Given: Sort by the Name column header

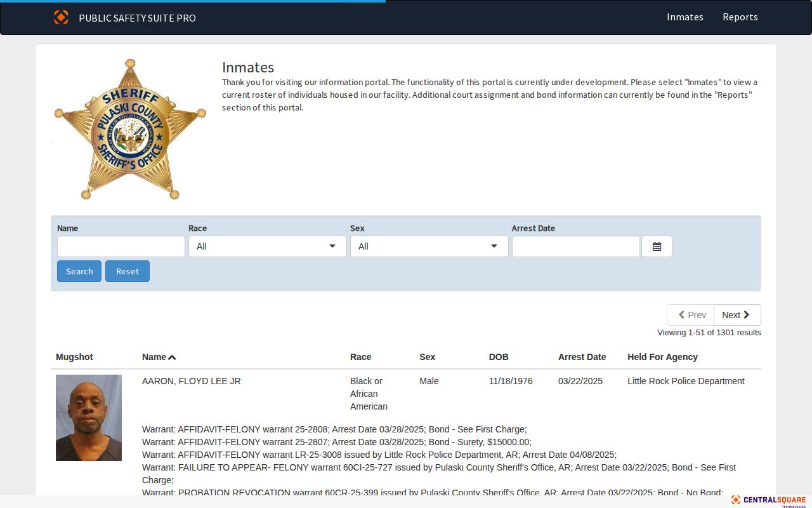Looking at the screenshot, I should 159,357.
